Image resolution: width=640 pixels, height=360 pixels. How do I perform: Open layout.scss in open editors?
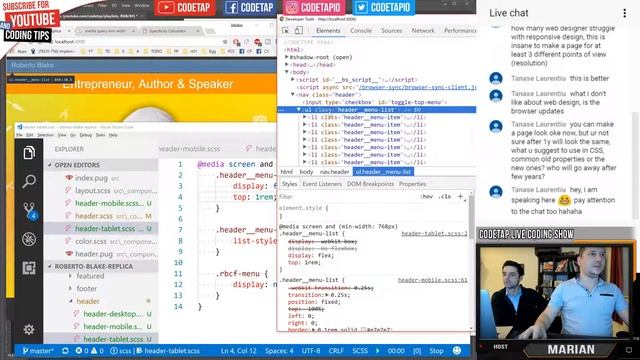tap(93, 191)
